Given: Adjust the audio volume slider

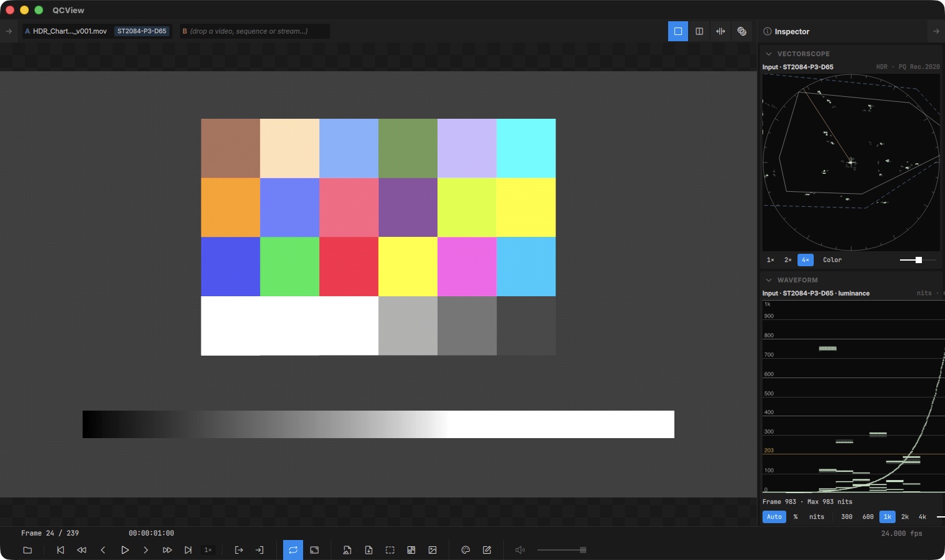Looking at the screenshot, I should coord(561,550).
